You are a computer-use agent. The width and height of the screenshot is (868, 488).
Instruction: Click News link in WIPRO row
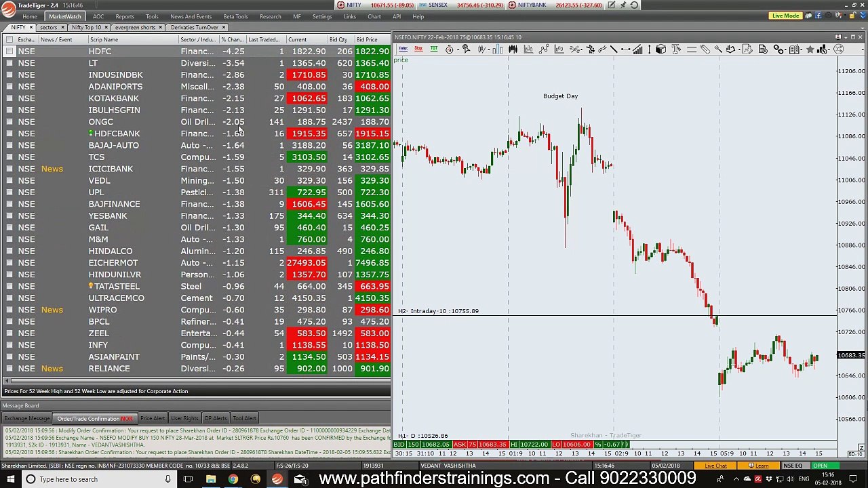click(x=52, y=310)
